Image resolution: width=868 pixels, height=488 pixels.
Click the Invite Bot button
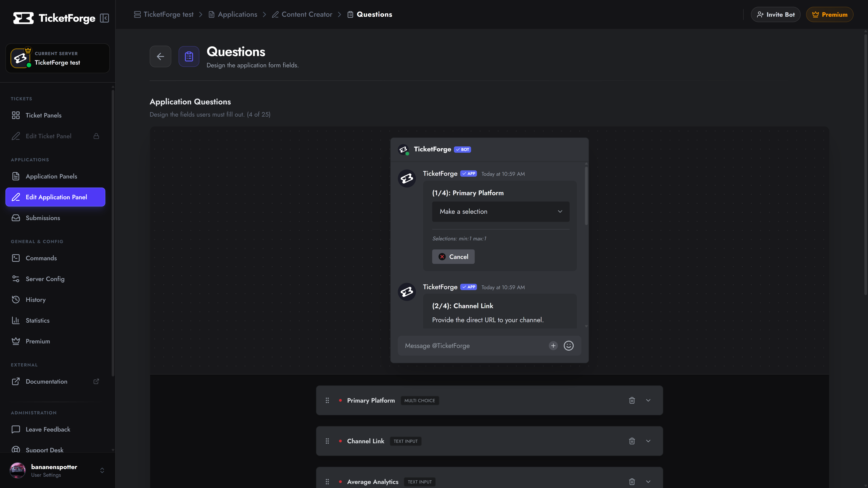(775, 14)
